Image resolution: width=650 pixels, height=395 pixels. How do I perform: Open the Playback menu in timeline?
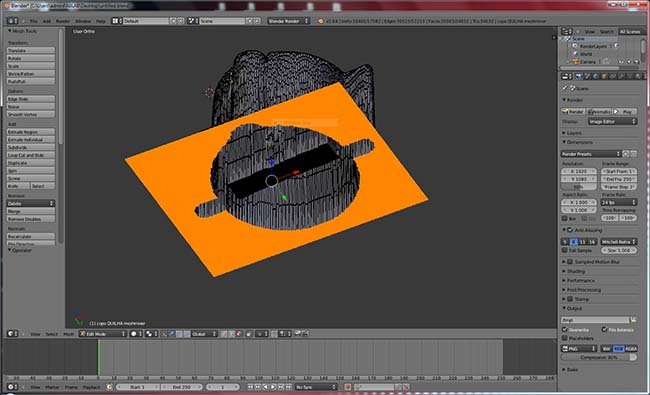pyautogui.click(x=91, y=387)
